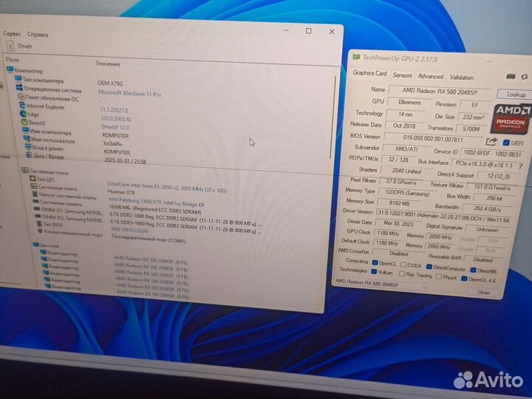Click the Системная память memory icon

[x=36, y=202]
